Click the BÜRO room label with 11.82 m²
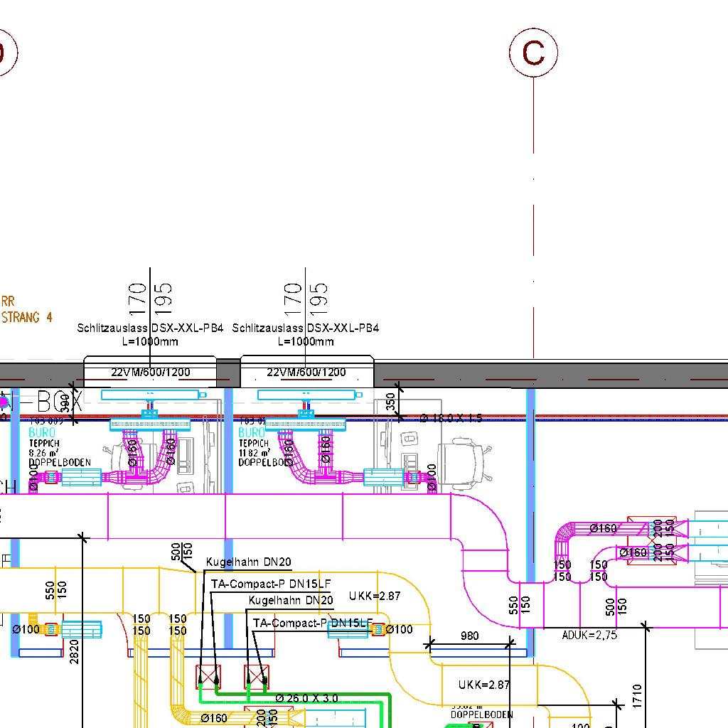 point(252,432)
